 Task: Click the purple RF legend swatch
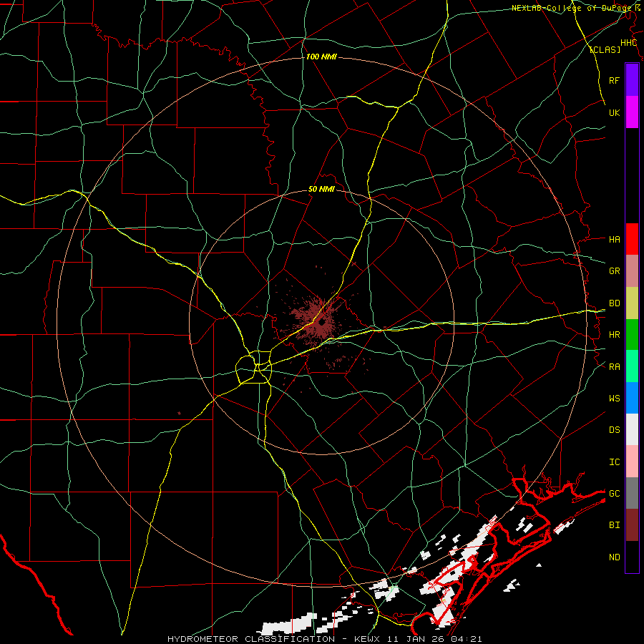[x=632, y=80]
